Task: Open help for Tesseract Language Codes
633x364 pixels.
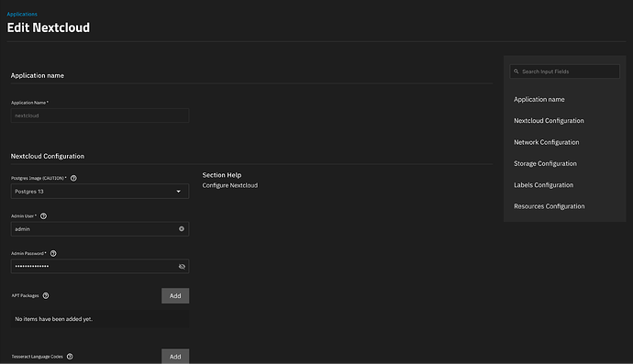Action: 70,357
